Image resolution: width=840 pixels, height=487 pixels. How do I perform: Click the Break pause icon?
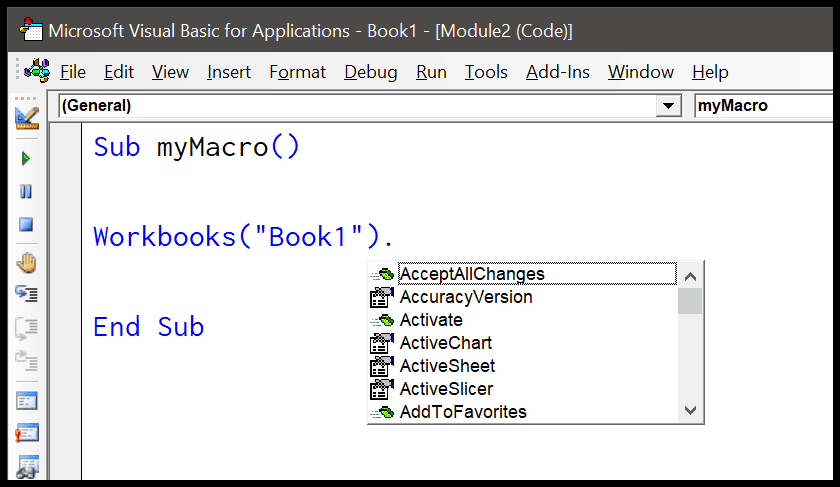pos(26,191)
